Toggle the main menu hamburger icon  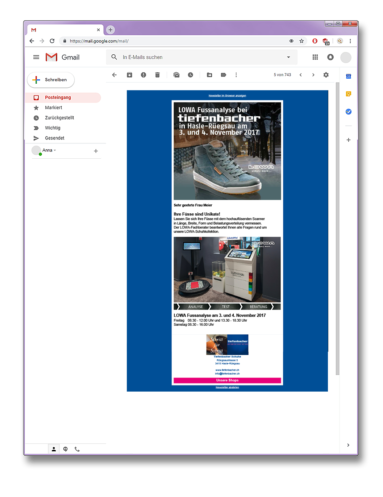[36, 57]
